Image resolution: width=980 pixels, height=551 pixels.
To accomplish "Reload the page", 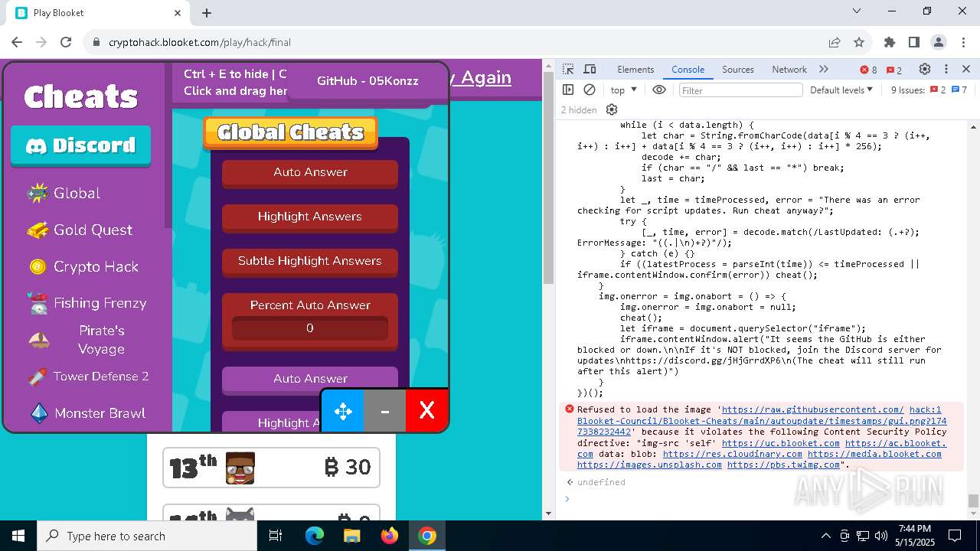I will point(66,42).
